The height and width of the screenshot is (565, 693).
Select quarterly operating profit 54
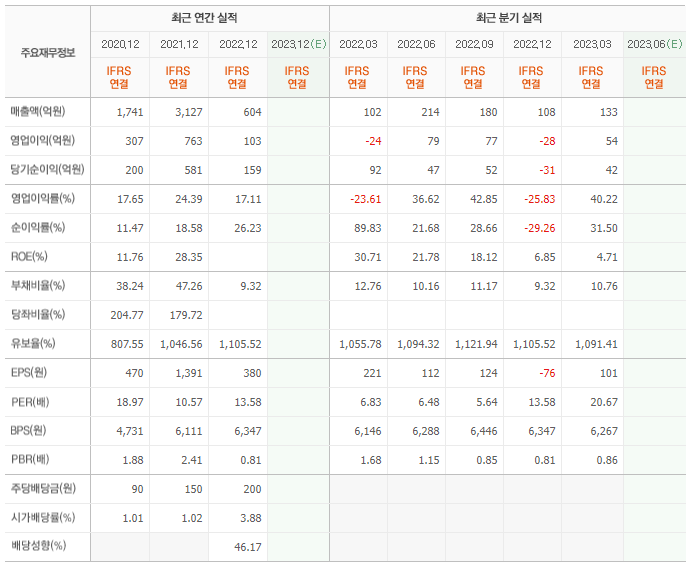pyautogui.click(x=611, y=141)
